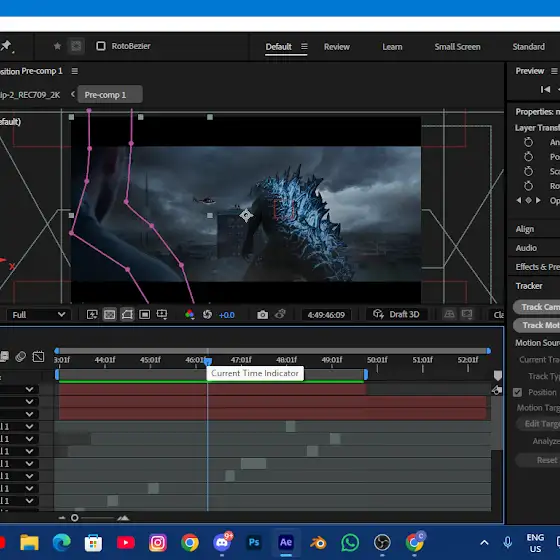The image size is (560, 560).
Task: Switch to the Small Screen workspace
Action: click(x=457, y=47)
